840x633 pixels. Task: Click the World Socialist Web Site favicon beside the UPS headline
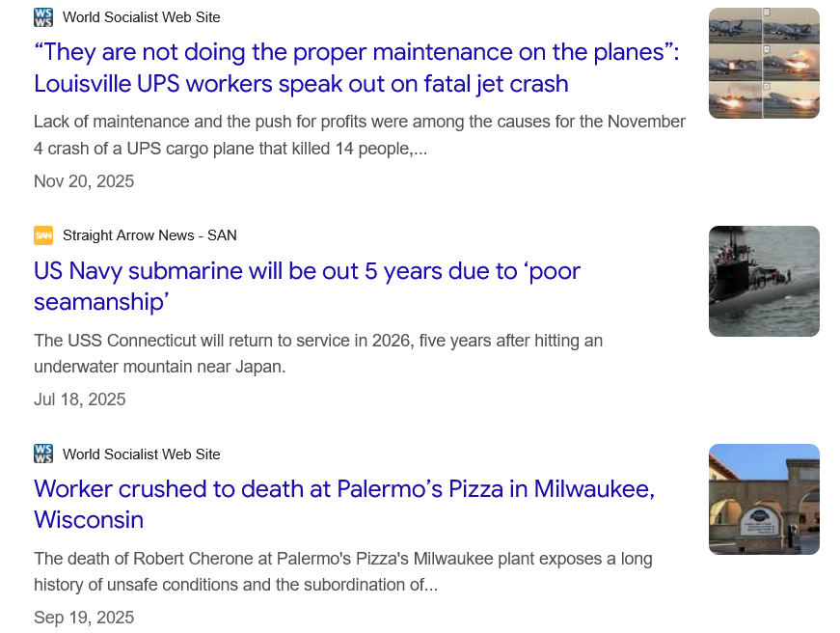pyautogui.click(x=43, y=16)
